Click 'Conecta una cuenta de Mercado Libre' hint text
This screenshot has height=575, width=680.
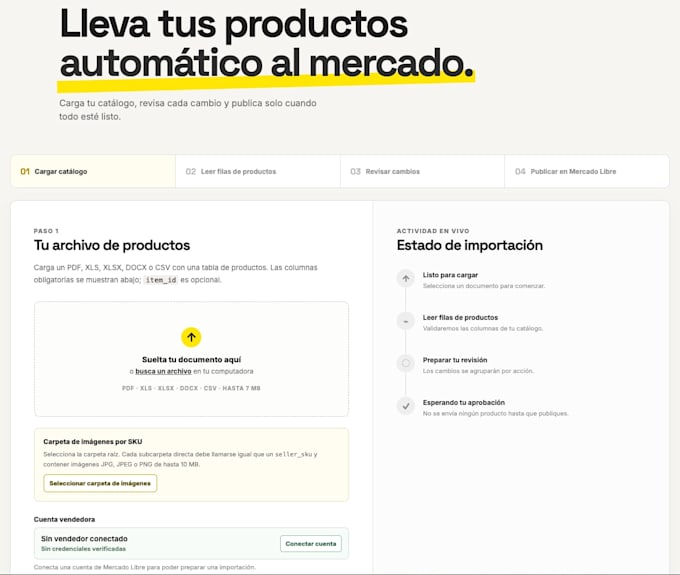click(145, 567)
